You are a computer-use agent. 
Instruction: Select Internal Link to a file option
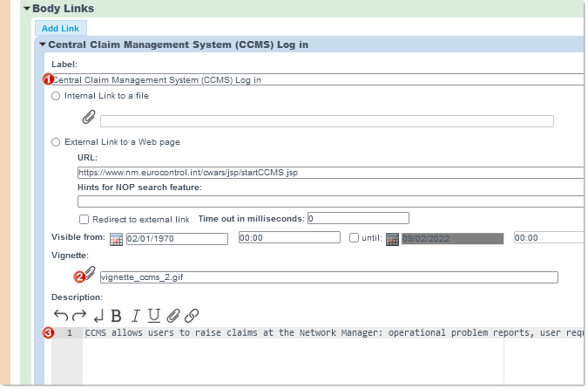tap(57, 96)
